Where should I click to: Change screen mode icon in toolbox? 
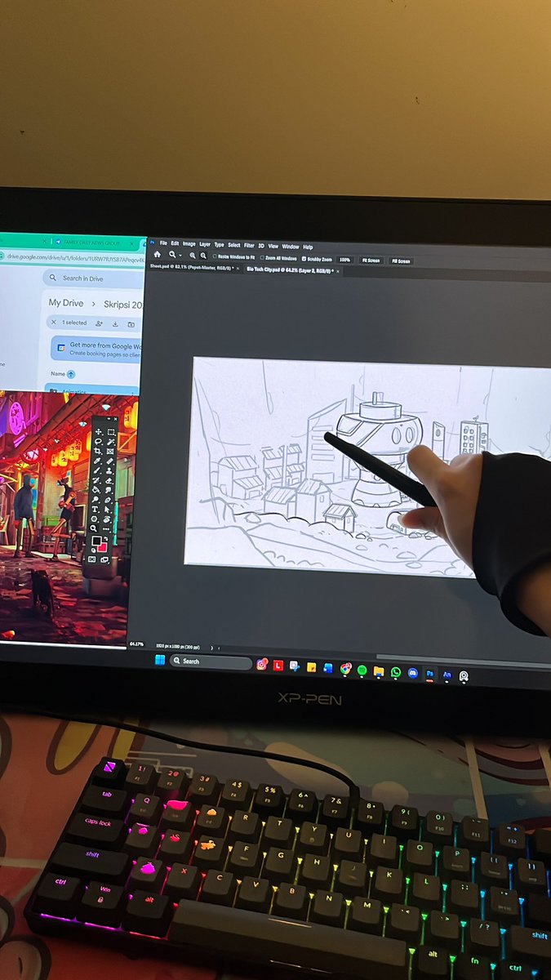coord(104,559)
